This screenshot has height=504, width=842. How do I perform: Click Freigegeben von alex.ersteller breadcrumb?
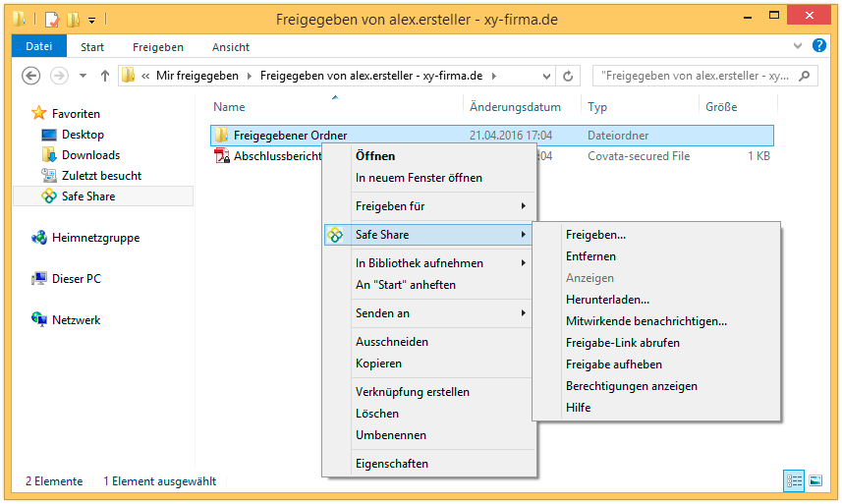(x=371, y=76)
